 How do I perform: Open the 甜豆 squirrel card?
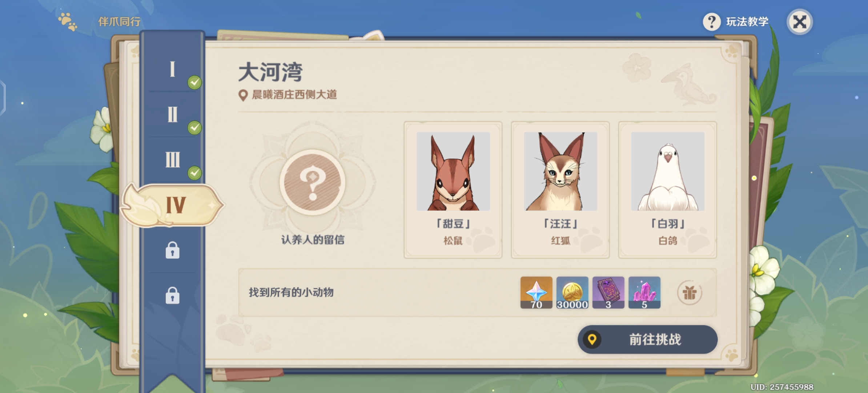click(453, 190)
